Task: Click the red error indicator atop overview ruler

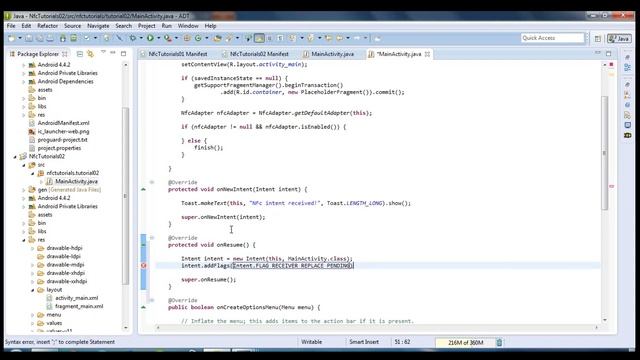Action: [611, 64]
